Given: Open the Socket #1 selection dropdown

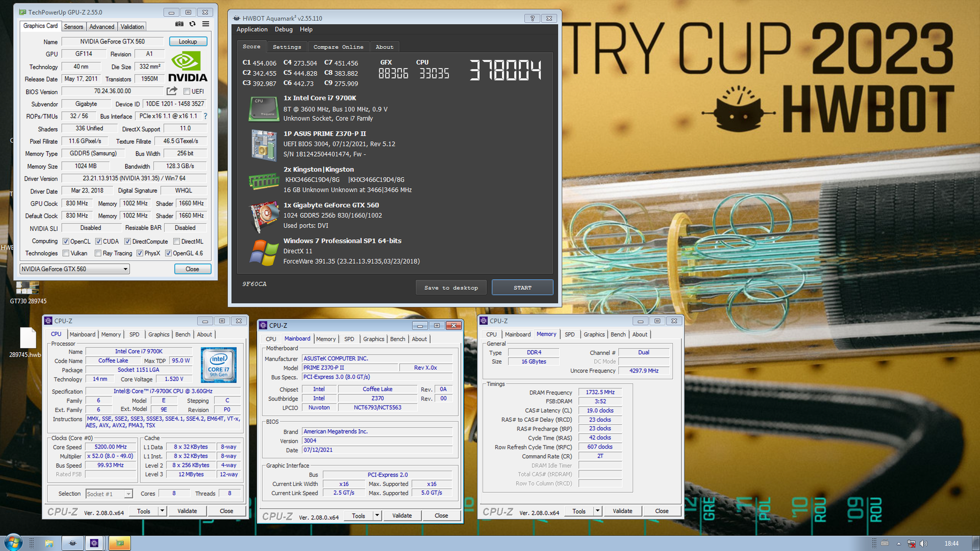Looking at the screenshot, I should click(x=109, y=494).
